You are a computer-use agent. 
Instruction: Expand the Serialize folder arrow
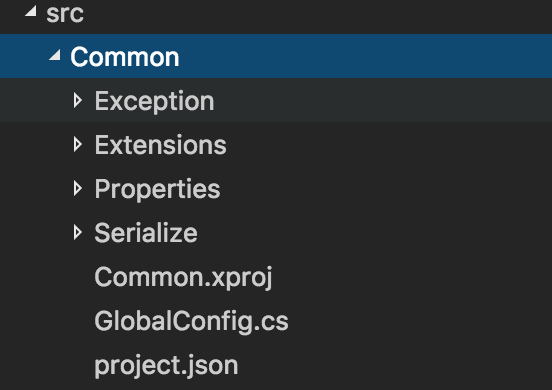[78, 232]
